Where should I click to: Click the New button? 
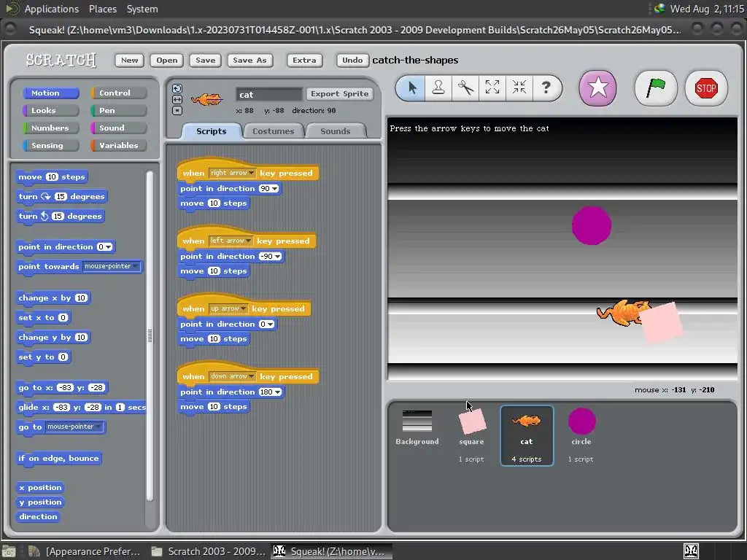[x=129, y=60]
